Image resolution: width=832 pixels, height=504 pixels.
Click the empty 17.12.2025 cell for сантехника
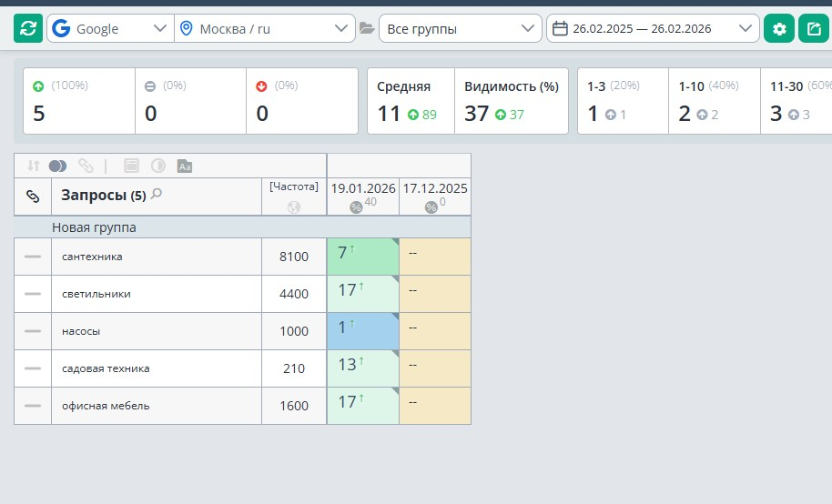click(x=435, y=257)
